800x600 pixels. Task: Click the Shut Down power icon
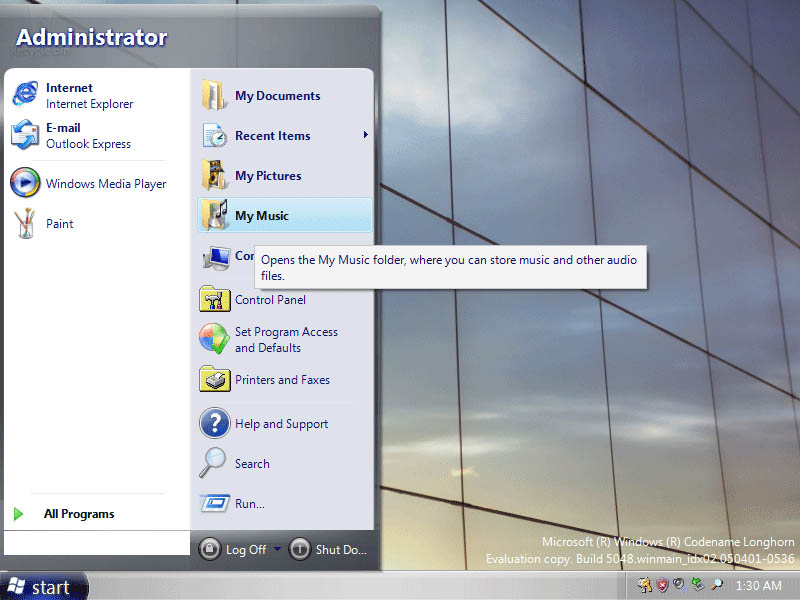[299, 549]
